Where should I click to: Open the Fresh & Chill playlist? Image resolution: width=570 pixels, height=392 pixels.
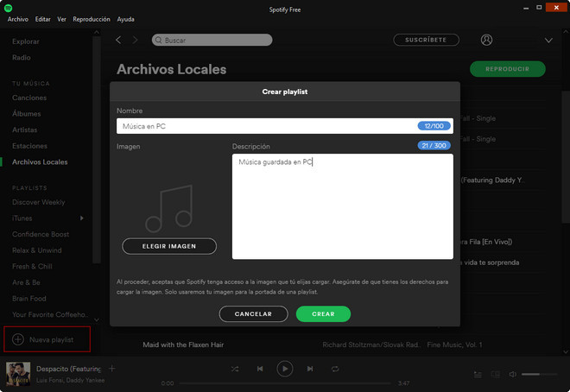[32, 266]
